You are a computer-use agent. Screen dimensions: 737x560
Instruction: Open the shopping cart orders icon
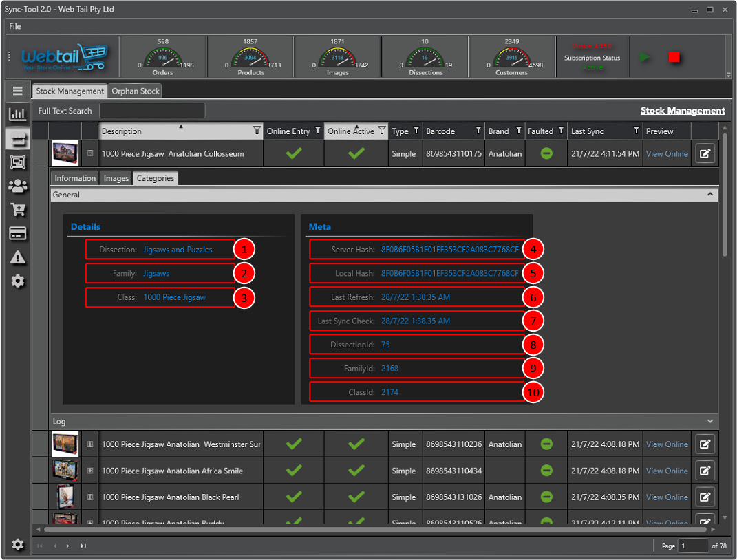point(18,210)
